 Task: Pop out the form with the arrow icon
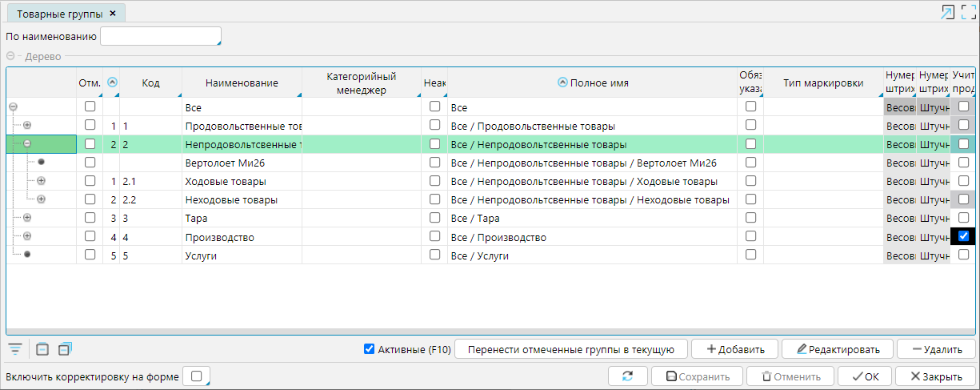point(947,12)
